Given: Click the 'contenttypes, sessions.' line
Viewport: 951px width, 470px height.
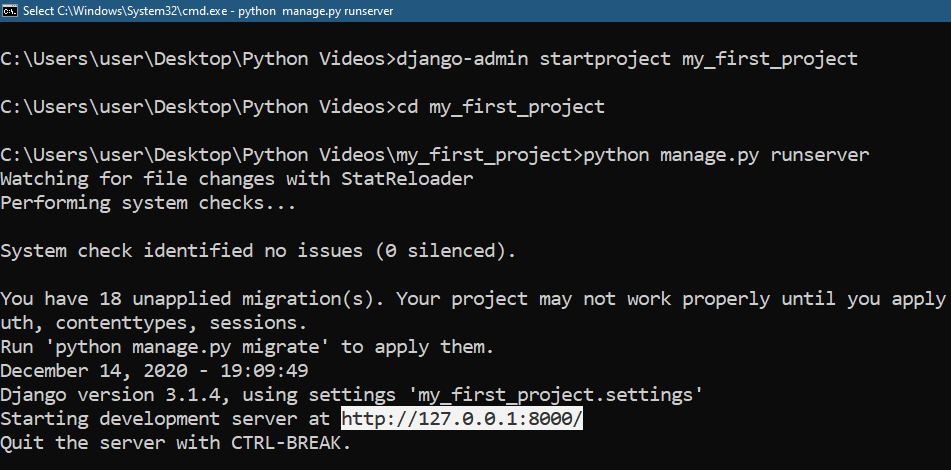Looking at the screenshot, I should point(148,323).
